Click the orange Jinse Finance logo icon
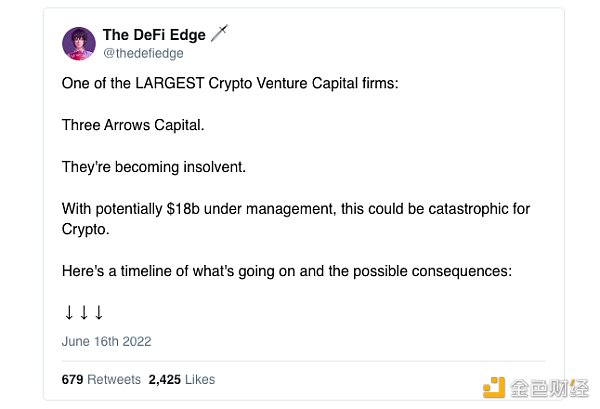Screen dimensions: 600x409 (494, 388)
